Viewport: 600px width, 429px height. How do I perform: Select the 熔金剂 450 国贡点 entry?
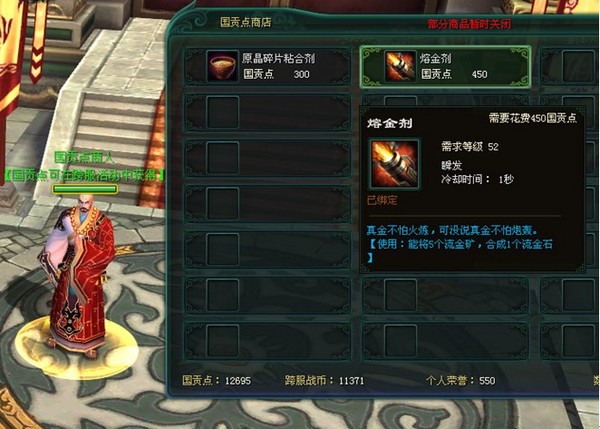tap(445, 67)
